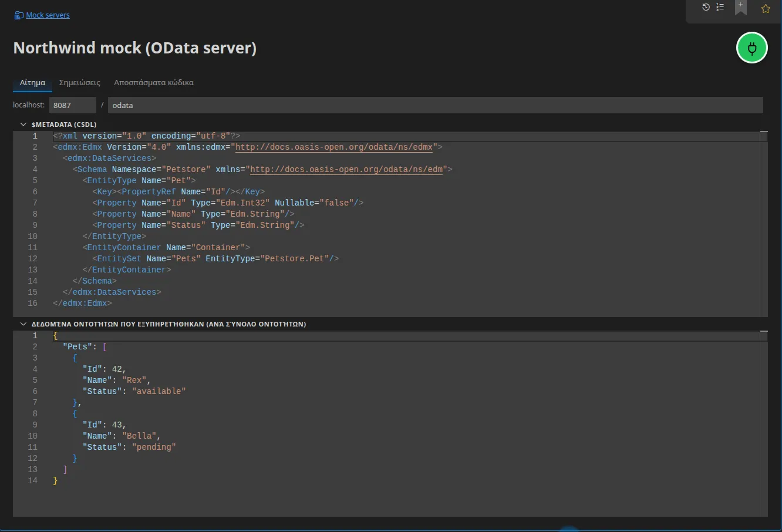The image size is (782, 532).
Task: Click the EntityType Name="Pet" line
Action: point(139,180)
